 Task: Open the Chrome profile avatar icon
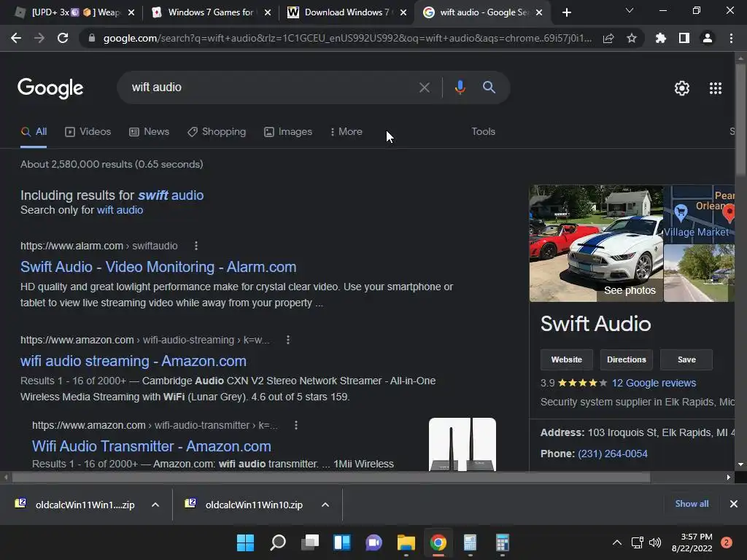click(x=708, y=38)
